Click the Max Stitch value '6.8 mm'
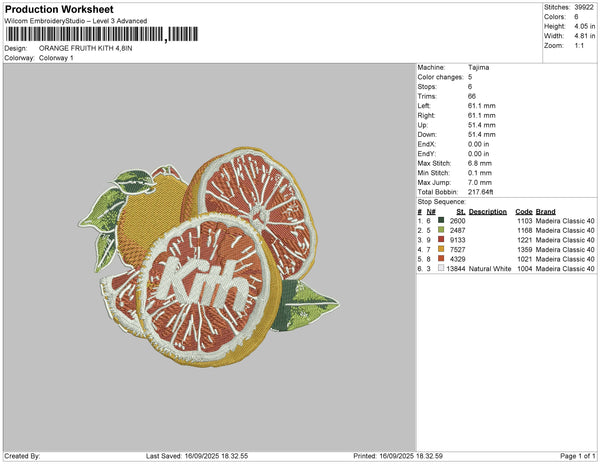This screenshot has height=464, width=600. [x=480, y=163]
